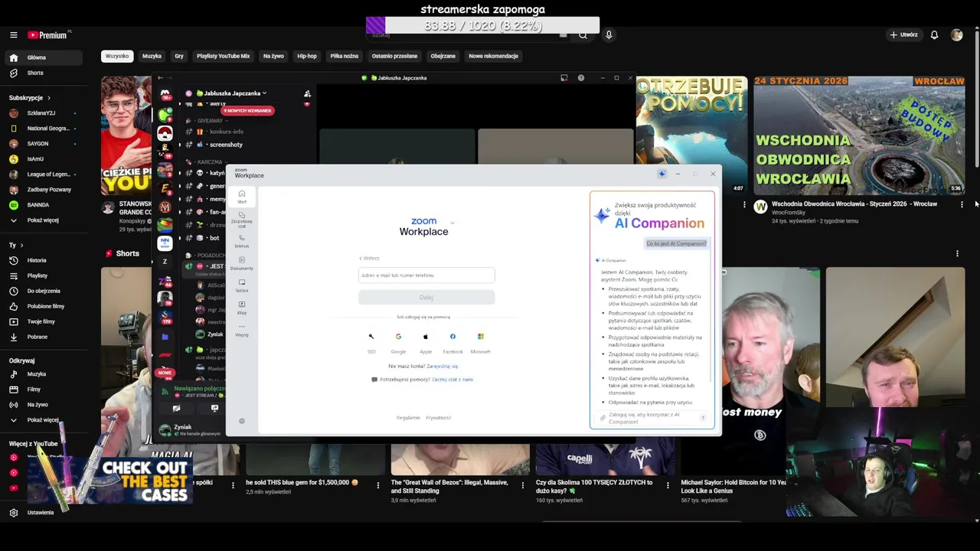980x551 pixels.
Task: Select Muzyka filter chip
Action: tap(152, 56)
